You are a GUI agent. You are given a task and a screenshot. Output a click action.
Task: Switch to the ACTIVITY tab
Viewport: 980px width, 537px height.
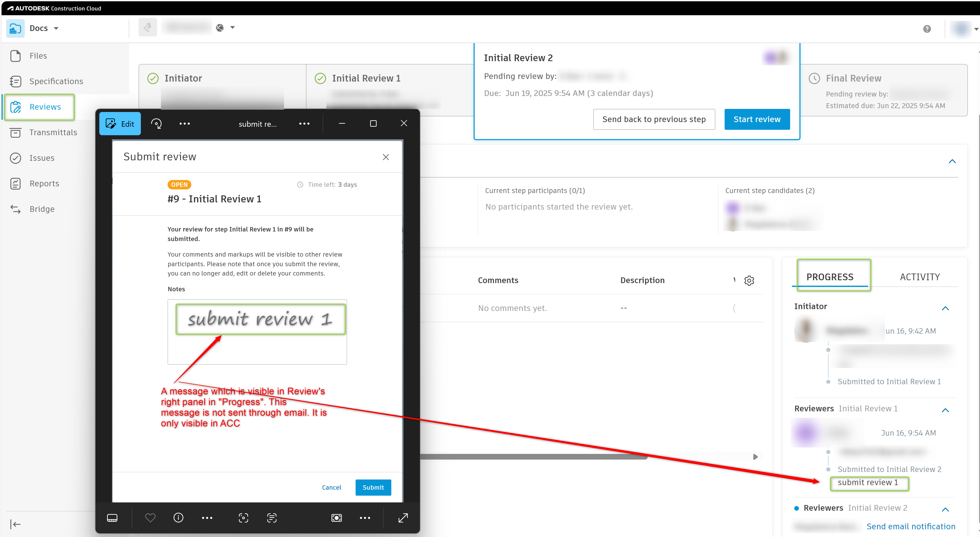tap(920, 277)
